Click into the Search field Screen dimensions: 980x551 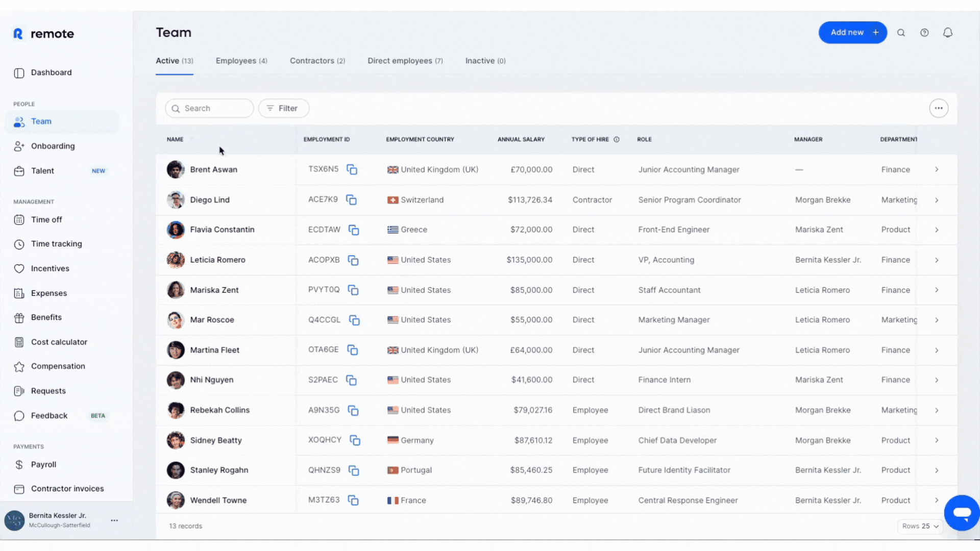pyautogui.click(x=209, y=108)
